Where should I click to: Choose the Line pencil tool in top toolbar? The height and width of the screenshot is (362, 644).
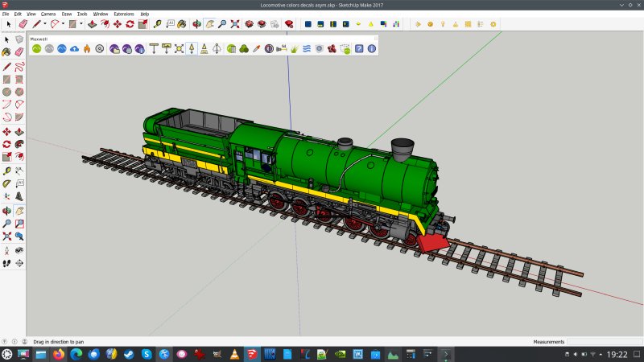click(x=36, y=24)
